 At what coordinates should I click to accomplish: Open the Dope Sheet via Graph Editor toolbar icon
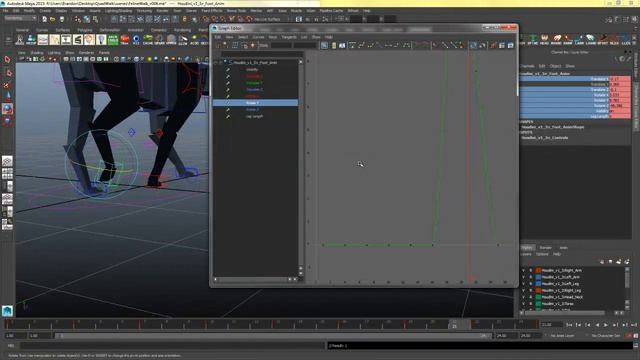point(502,45)
